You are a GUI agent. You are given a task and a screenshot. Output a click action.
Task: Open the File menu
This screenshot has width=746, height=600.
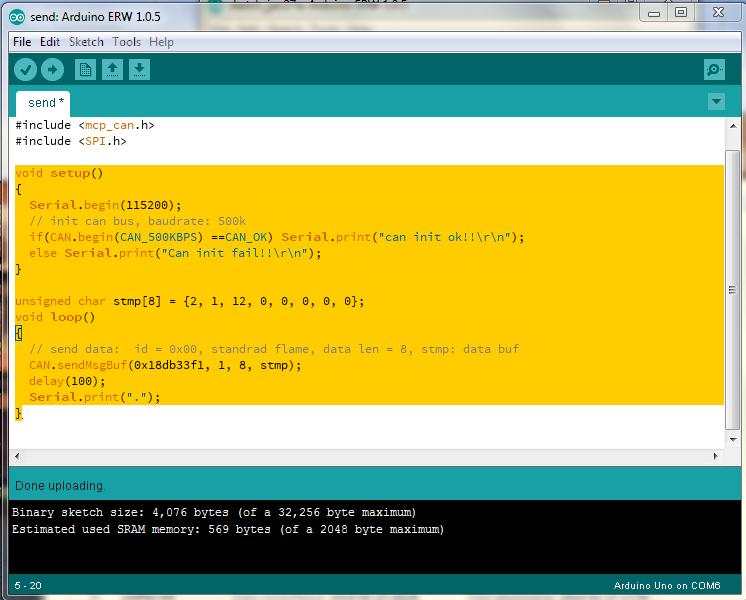[22, 42]
